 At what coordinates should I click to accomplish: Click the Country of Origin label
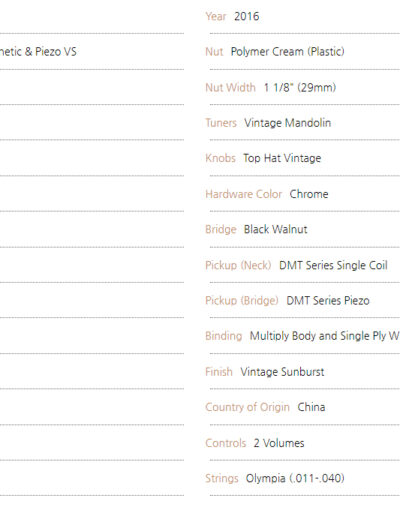click(x=247, y=407)
